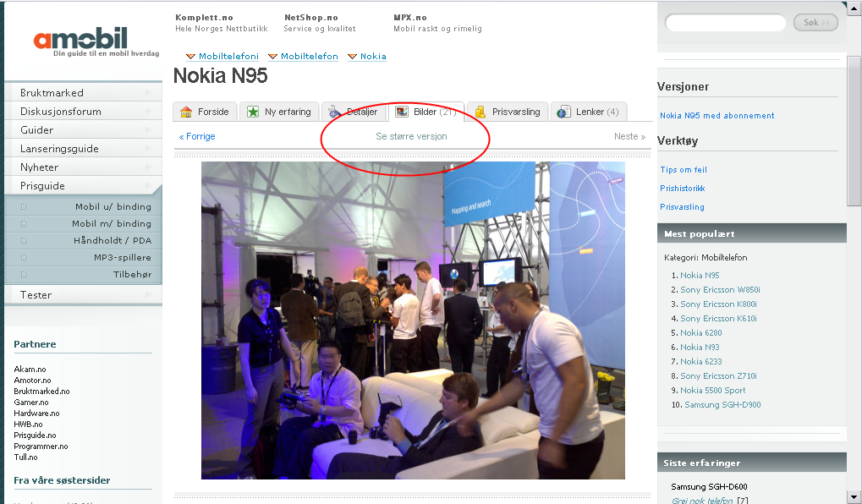Click the bullet icon next to Tilbehør
This screenshot has width=862, height=504.
point(24,274)
